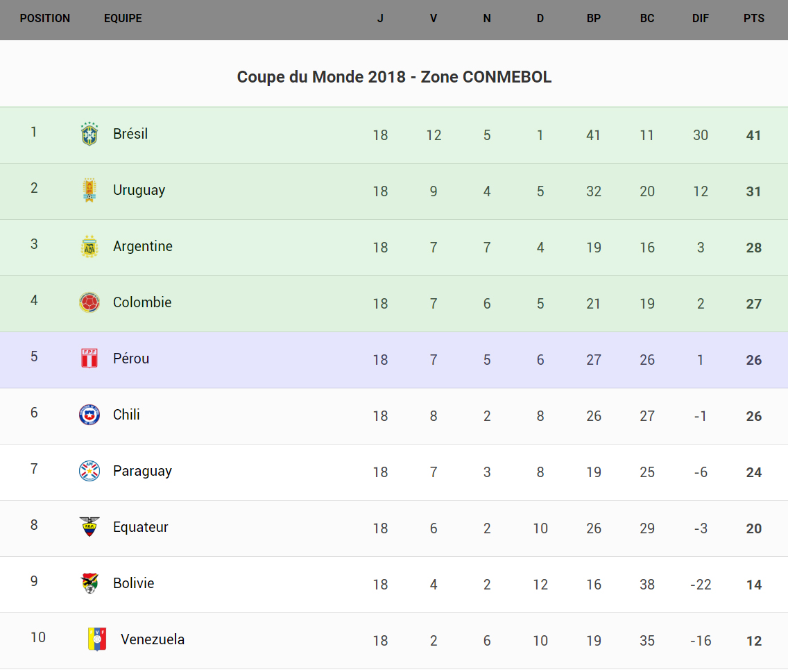788x672 pixels.
Task: Click the Ecuador team crest icon
Action: pyautogui.click(x=89, y=527)
